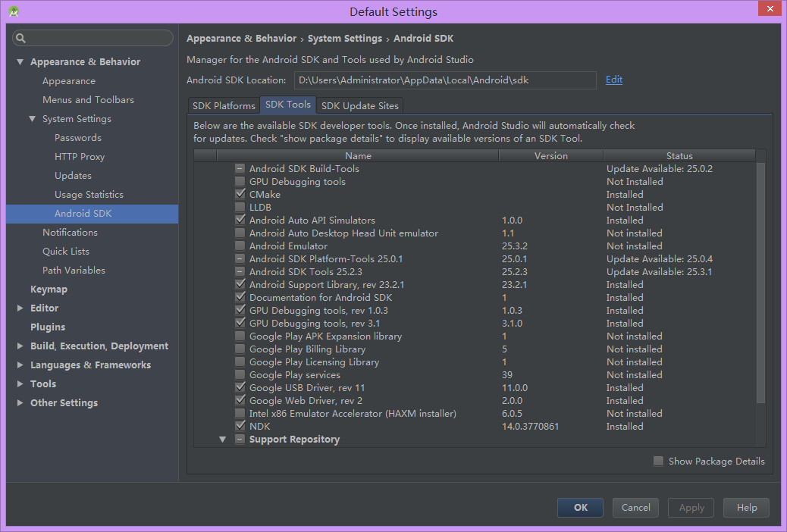Screen dimensions: 787x532
Task: Click version '14.0.3770861' cell
Action: point(531,426)
